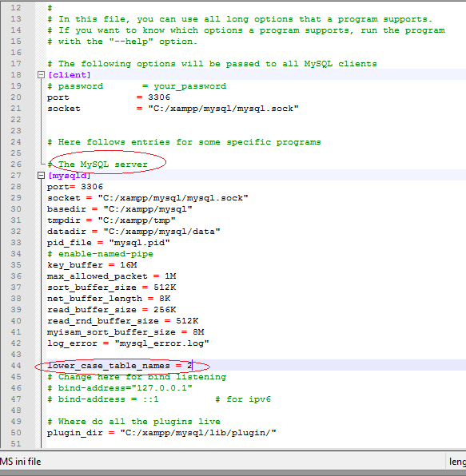Click the myisam_sort_buffer_size = 8M line
Viewport: 466px width, 476px height.
(125, 332)
